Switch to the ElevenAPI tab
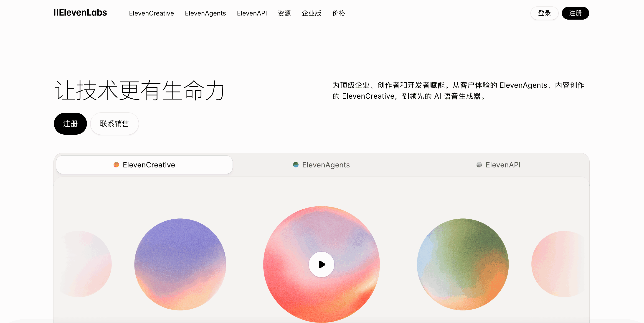644x323 pixels. tap(499, 165)
